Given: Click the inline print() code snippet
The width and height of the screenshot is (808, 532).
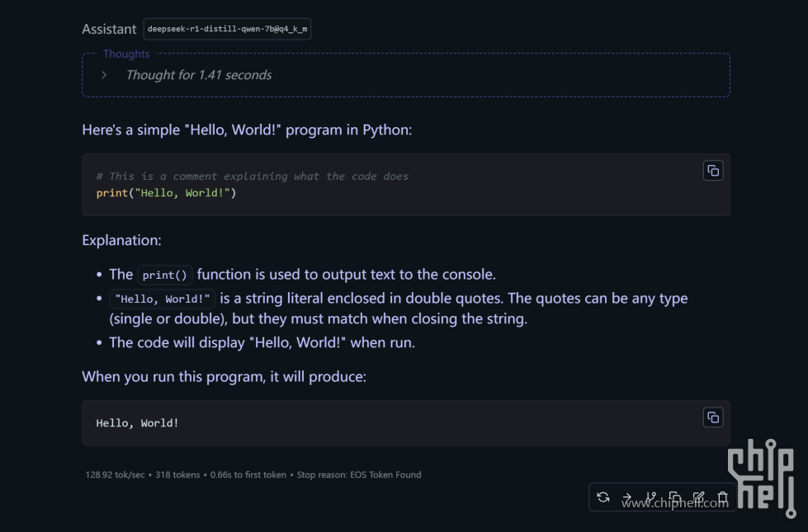Looking at the screenshot, I should click(164, 275).
